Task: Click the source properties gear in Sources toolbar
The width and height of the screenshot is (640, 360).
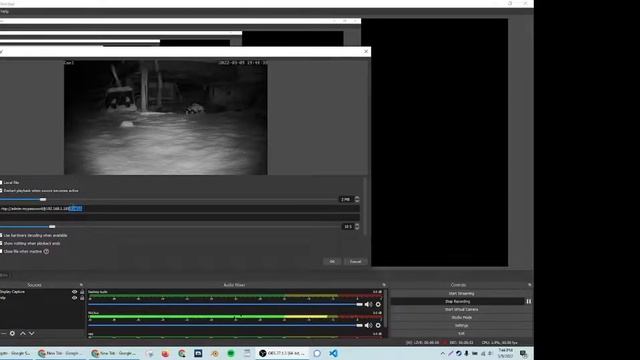Action: pos(12,333)
